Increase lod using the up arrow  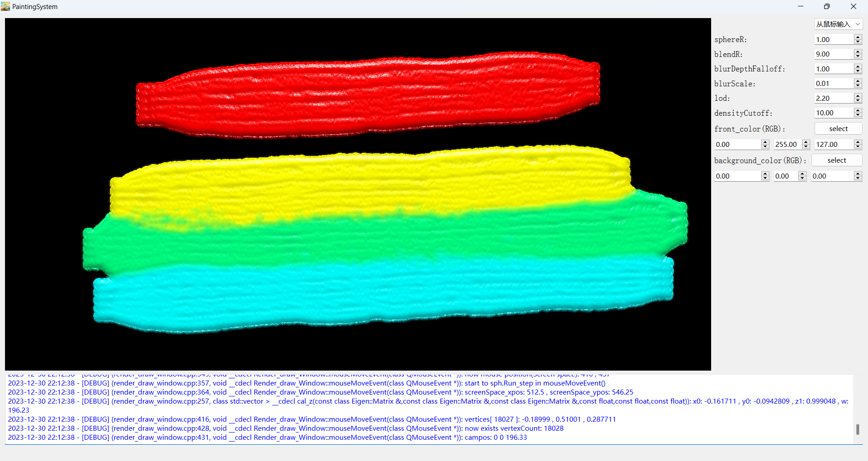pyautogui.click(x=858, y=96)
